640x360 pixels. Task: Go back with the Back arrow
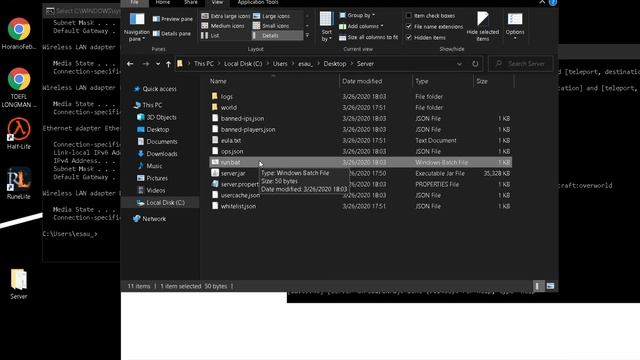click(x=130, y=64)
